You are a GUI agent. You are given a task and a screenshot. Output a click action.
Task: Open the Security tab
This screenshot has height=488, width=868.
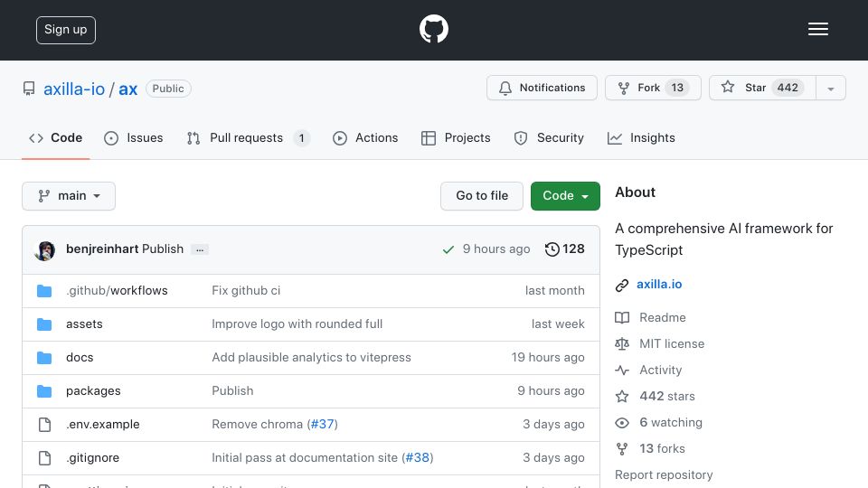[549, 137]
